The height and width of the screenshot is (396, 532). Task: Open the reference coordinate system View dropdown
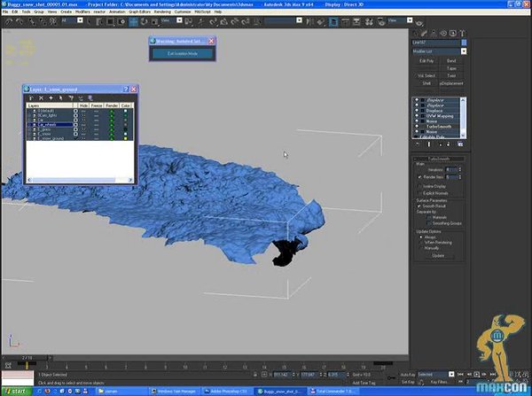coord(179,20)
